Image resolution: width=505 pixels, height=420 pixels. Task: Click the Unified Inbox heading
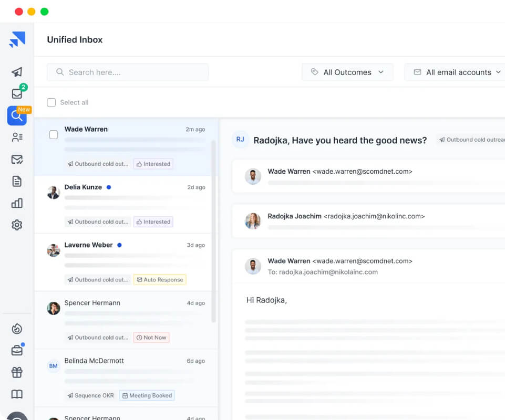coord(75,39)
